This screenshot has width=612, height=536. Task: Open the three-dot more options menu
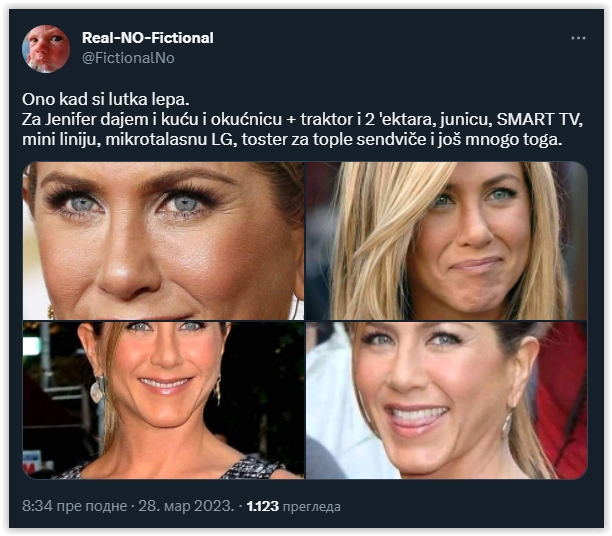(x=578, y=39)
